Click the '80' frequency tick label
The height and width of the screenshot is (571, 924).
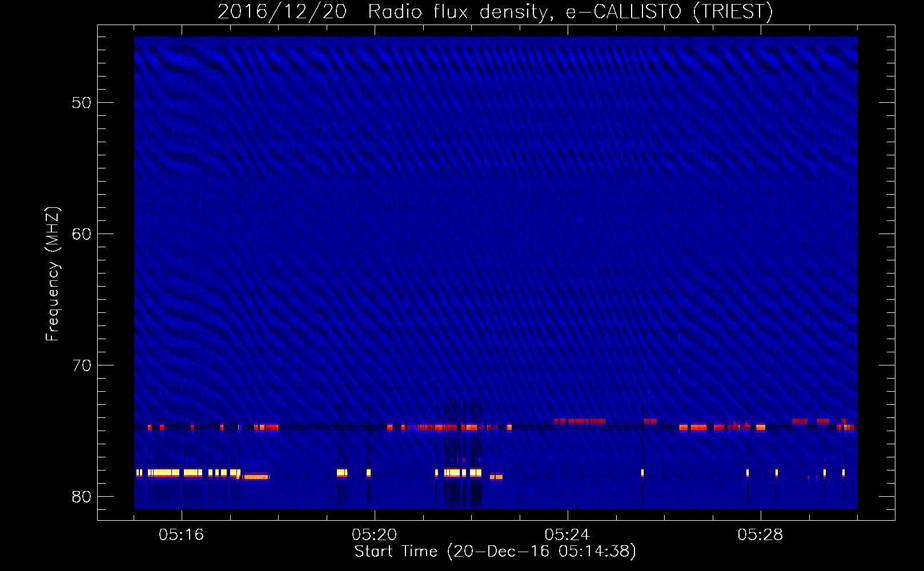click(x=82, y=497)
